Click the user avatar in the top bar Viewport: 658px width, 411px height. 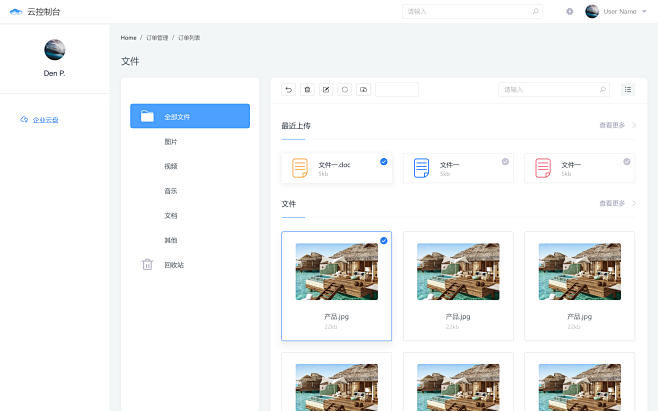pyautogui.click(x=592, y=11)
